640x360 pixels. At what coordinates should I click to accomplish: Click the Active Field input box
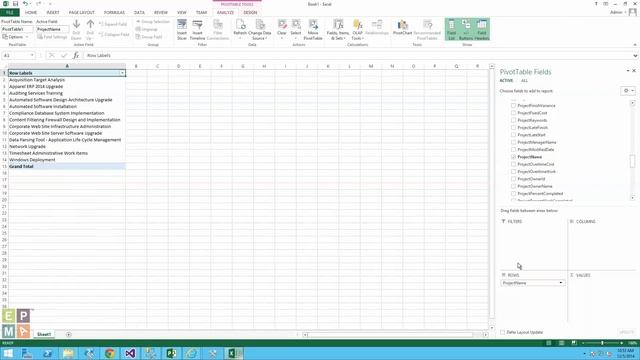pyautogui.click(x=52, y=29)
